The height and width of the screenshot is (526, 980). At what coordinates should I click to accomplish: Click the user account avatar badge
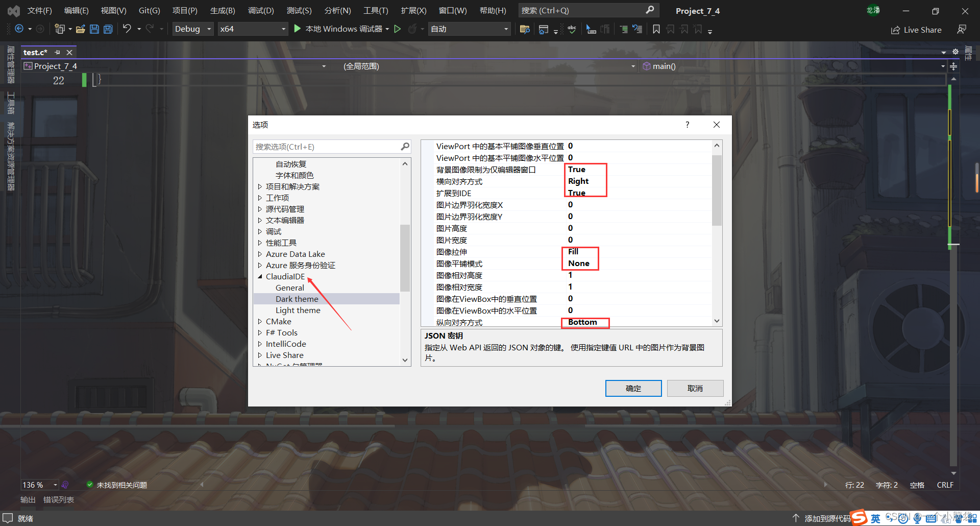[873, 10]
